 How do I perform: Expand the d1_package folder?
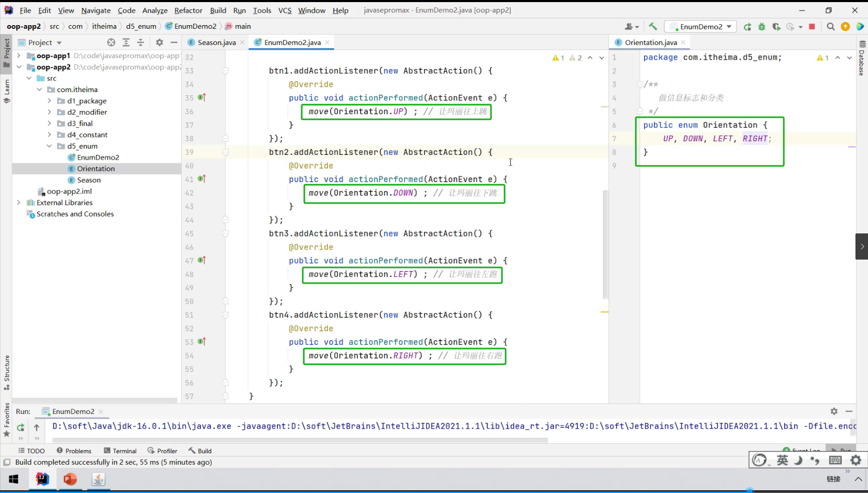pyautogui.click(x=49, y=101)
